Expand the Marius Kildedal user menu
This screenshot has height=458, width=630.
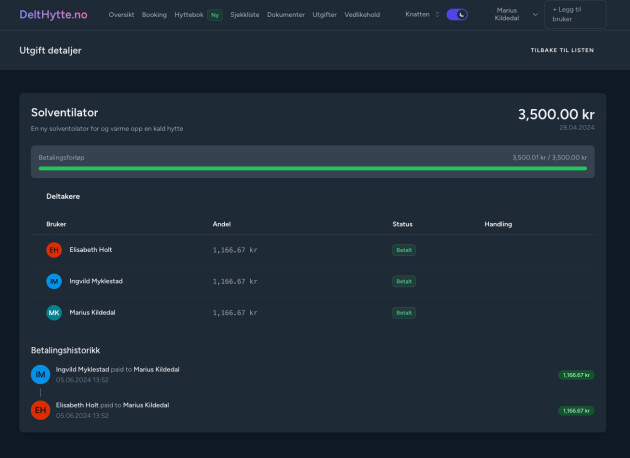[515, 14]
